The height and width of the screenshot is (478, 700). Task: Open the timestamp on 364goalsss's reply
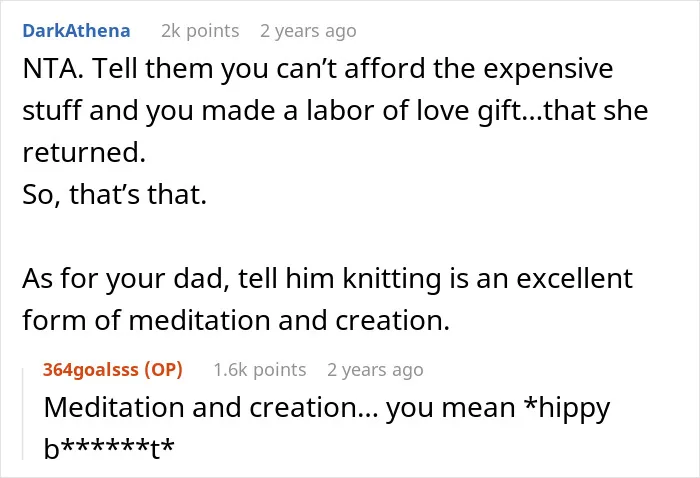(x=375, y=370)
